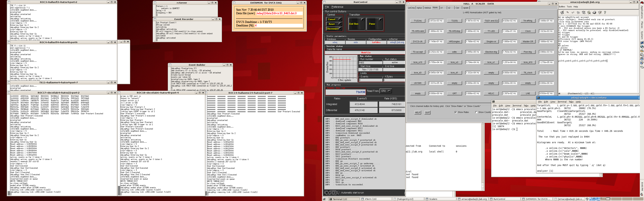Click the panel volume speaker icon

pos(642,194)
